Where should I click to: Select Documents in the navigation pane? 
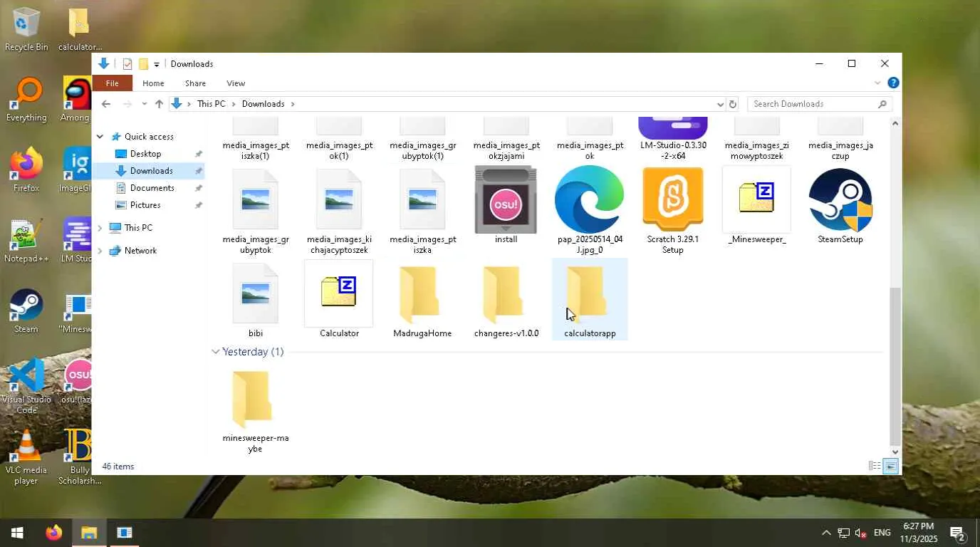(x=152, y=188)
